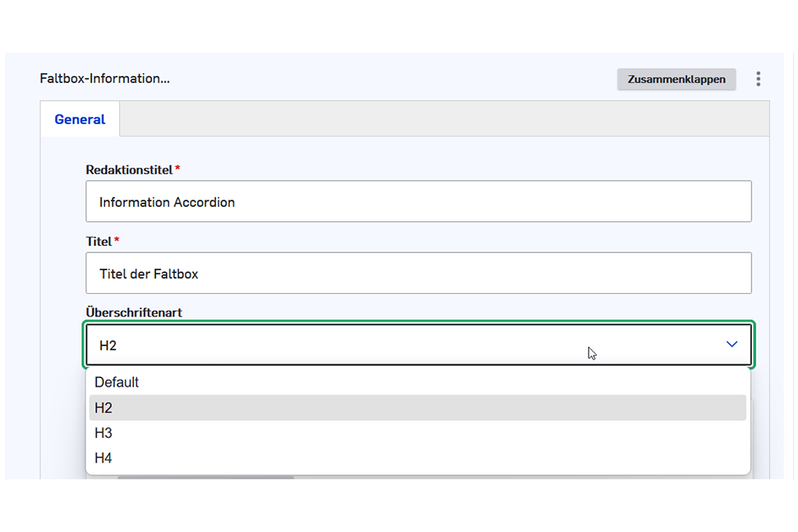This screenshot has height=532, width=798.
Task: Switch to the General tab
Action: coord(80,120)
